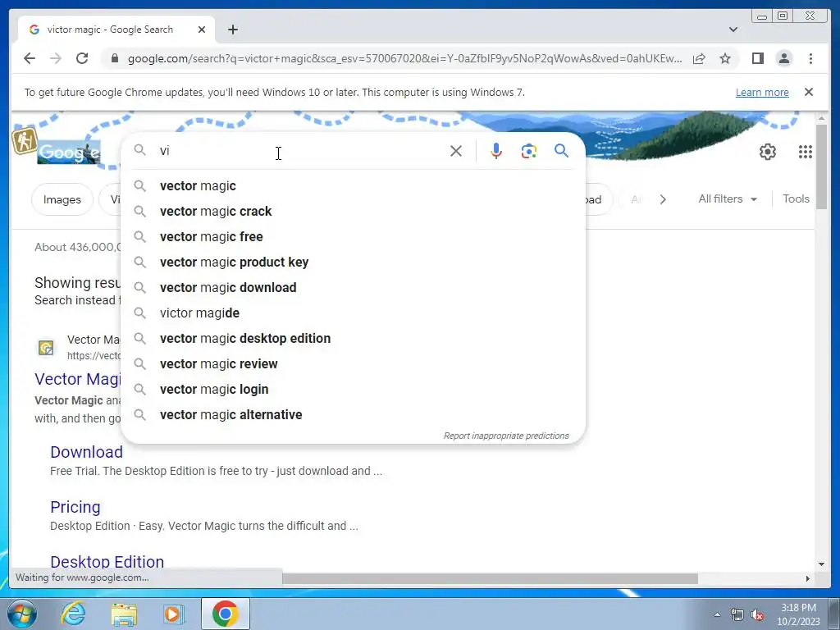Filter results by Images
This screenshot has height=630, width=840.
point(62,199)
